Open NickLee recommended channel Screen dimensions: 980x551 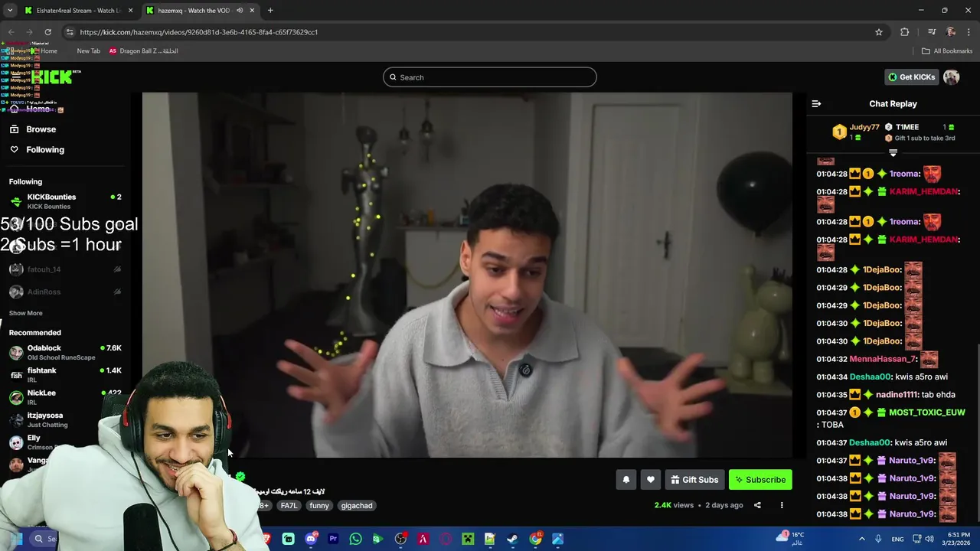click(x=65, y=397)
